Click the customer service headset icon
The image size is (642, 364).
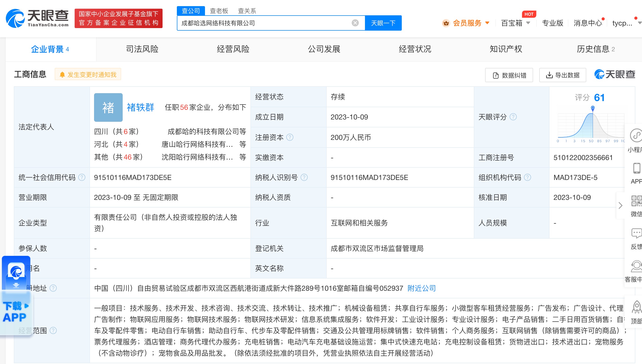click(x=636, y=266)
